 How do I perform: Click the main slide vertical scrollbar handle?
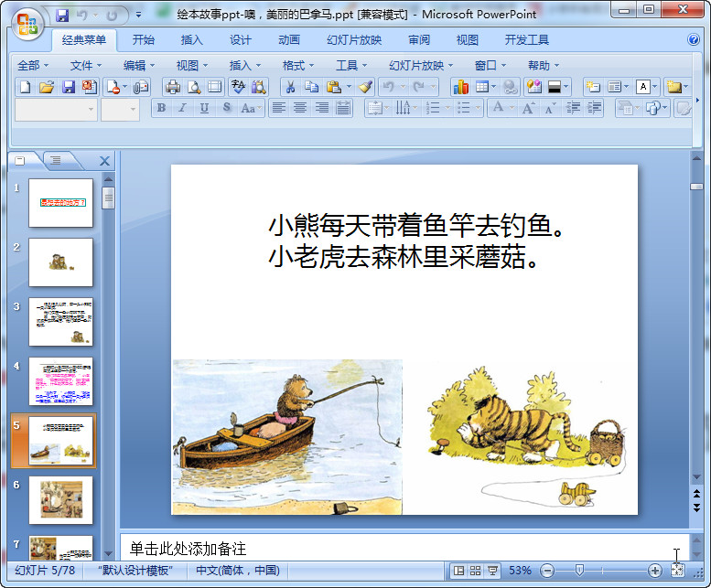click(x=696, y=187)
